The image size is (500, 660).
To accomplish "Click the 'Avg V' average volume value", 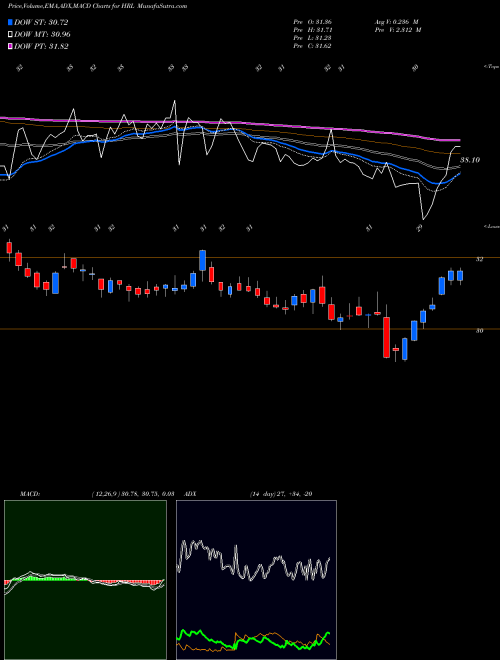I will click(x=396, y=22).
